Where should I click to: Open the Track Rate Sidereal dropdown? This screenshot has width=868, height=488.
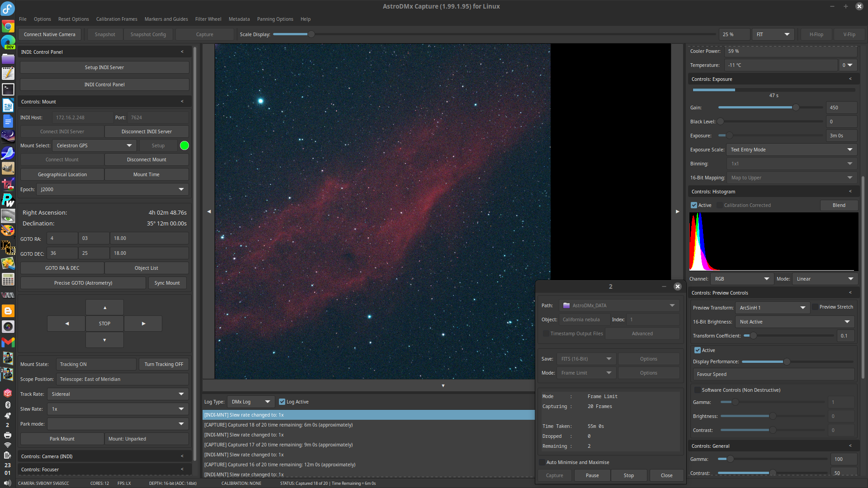click(x=118, y=394)
